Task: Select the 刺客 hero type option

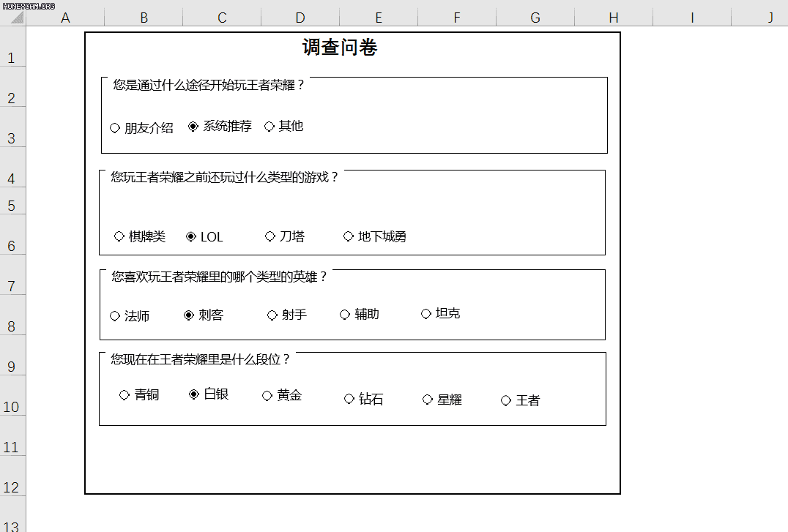Action: 189,314
